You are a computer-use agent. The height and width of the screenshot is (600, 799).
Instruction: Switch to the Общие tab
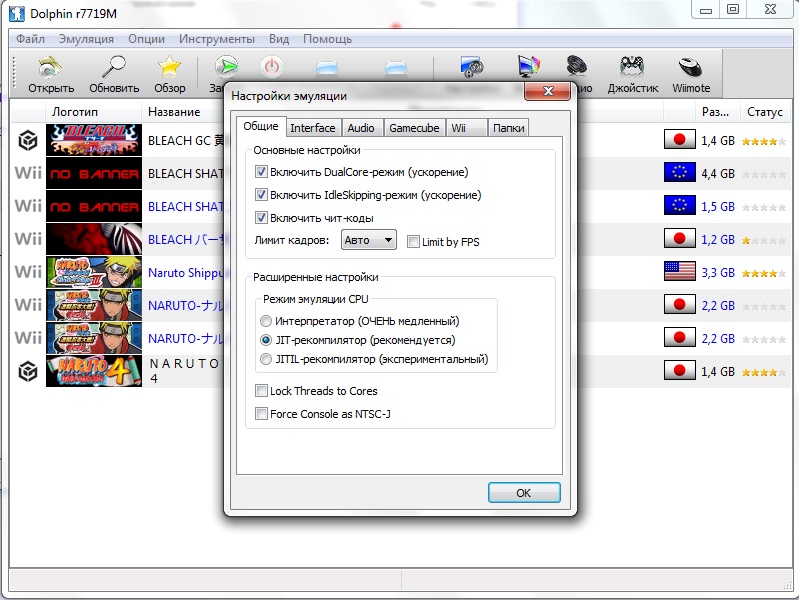click(x=260, y=126)
